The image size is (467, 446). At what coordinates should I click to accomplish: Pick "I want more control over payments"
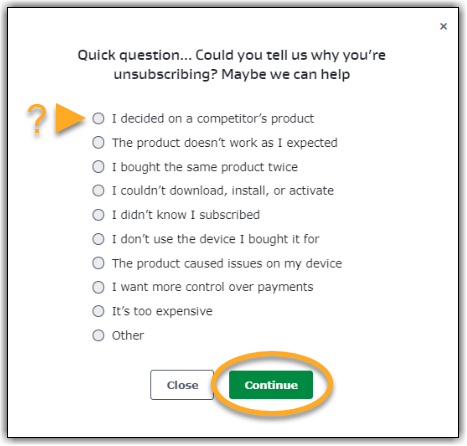coord(98,287)
